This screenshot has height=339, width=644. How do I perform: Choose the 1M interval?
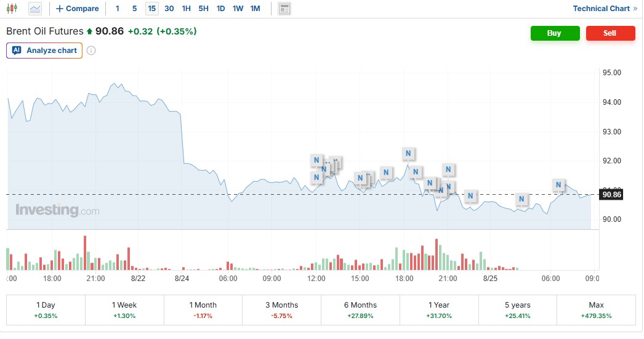click(x=255, y=9)
